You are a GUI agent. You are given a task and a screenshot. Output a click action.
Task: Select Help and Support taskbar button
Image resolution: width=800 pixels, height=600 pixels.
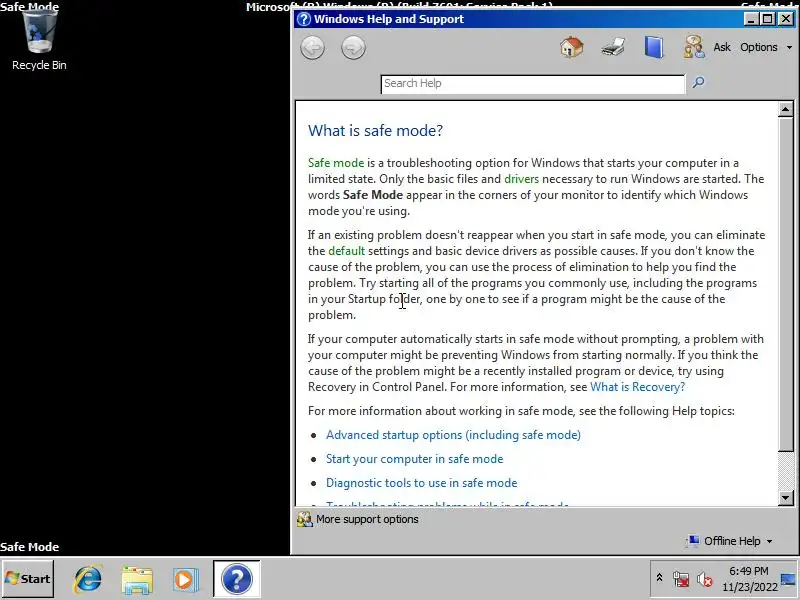point(236,579)
